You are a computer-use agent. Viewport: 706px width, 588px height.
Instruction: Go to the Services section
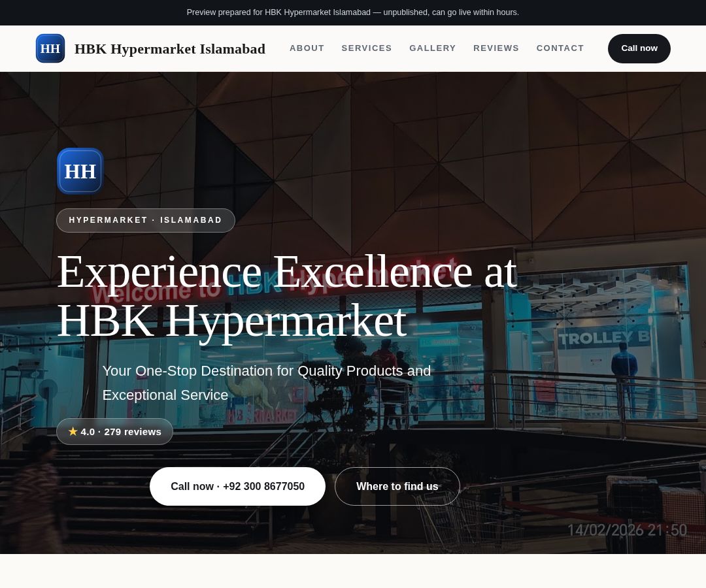coord(367,48)
